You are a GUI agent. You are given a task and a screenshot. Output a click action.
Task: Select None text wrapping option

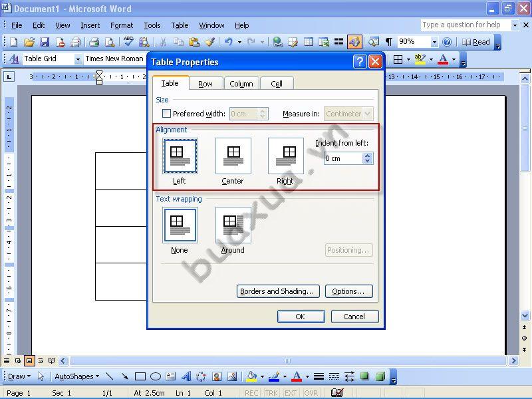(180, 225)
